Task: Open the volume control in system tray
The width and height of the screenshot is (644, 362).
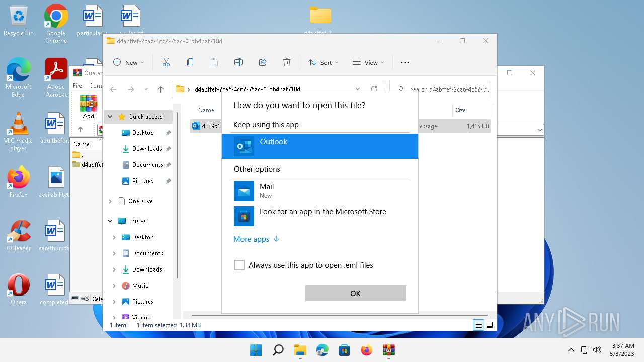Action: [x=597, y=350]
